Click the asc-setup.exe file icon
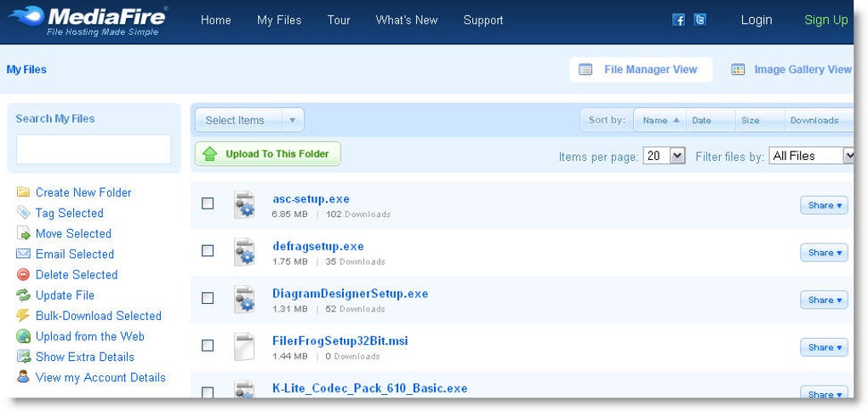This screenshot has width=868, height=412. pyautogui.click(x=244, y=205)
